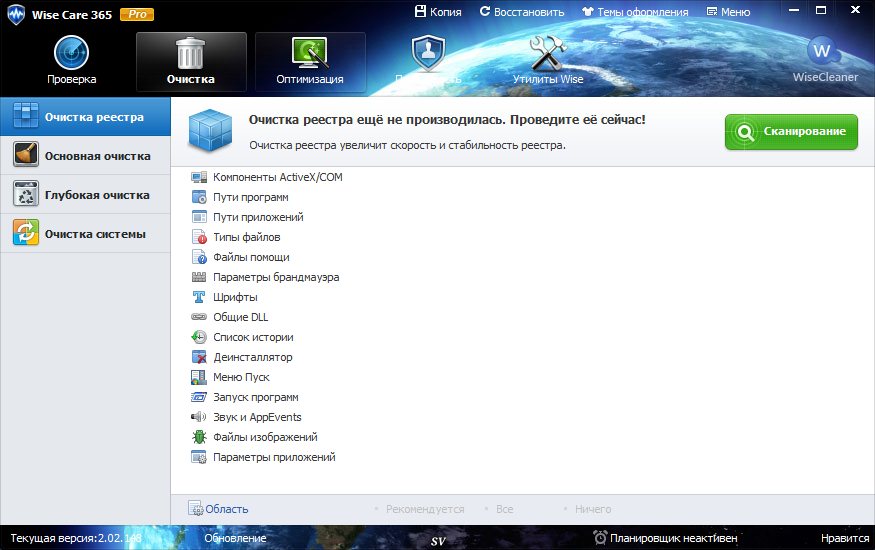Image resolution: width=875 pixels, height=550 pixels.
Task: Click Нравится in the status bar
Action: [844, 538]
